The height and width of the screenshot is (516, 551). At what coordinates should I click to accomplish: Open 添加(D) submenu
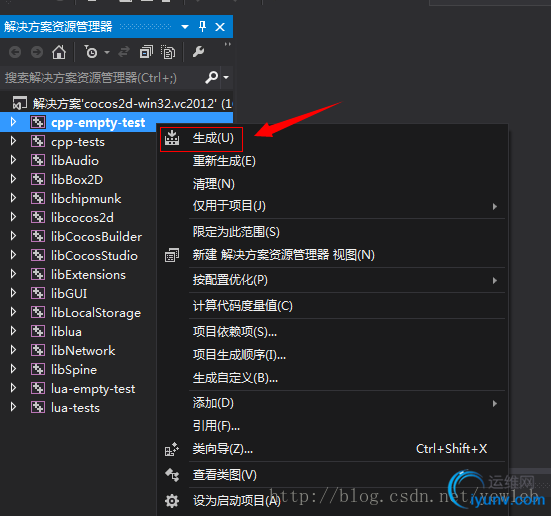(x=332, y=403)
